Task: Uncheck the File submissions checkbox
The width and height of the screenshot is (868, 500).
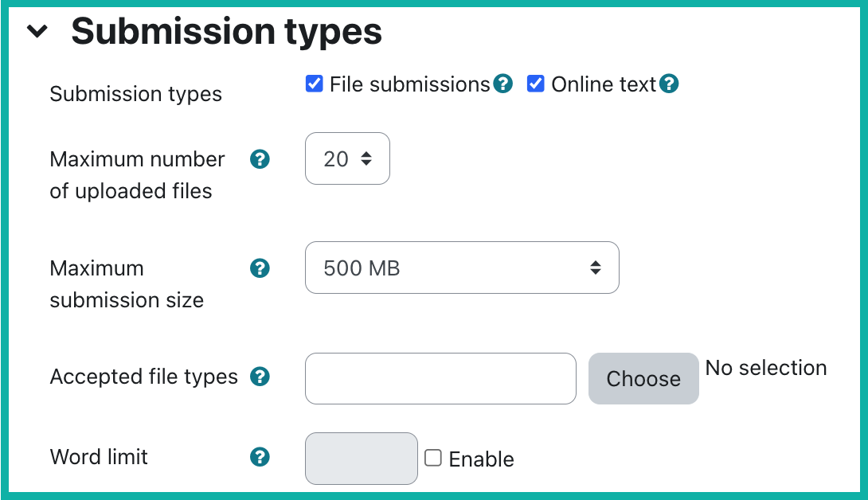Action: [x=315, y=83]
